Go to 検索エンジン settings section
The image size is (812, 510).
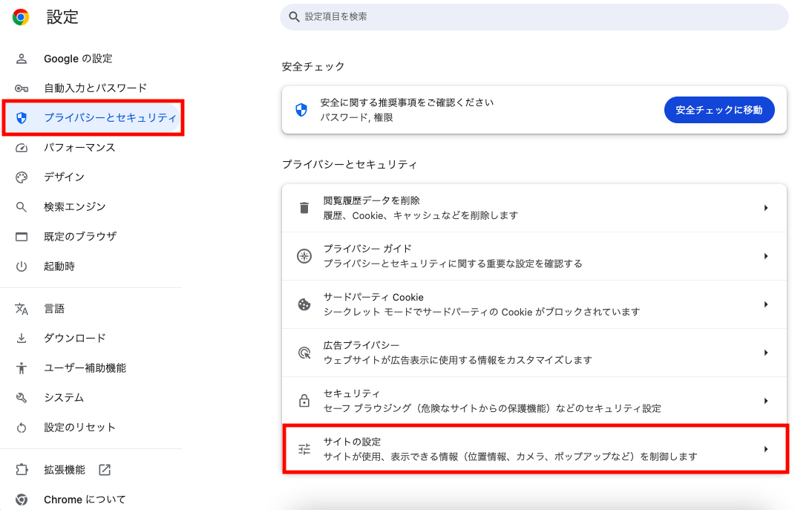point(74,207)
